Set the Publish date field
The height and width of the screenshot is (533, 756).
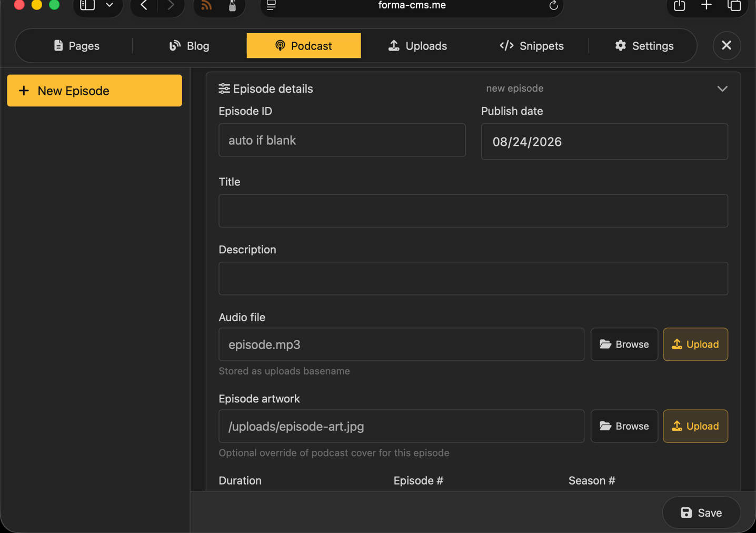click(x=604, y=142)
